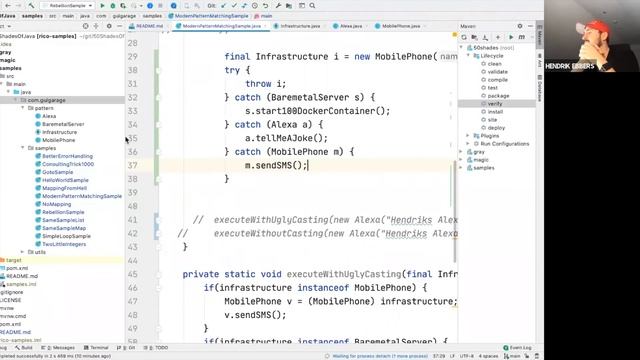640x360 pixels.
Task: Click the Back navigation arrow in toolbar
Action: [x=8, y=6]
